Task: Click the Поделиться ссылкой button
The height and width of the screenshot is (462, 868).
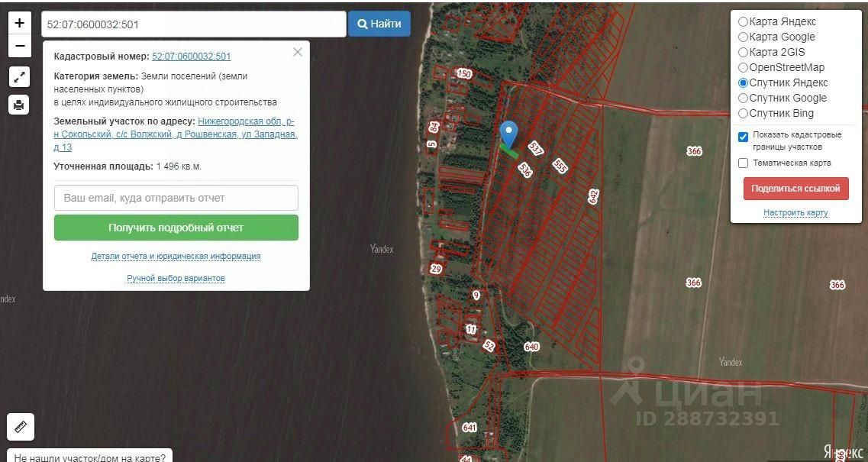Action: [795, 189]
